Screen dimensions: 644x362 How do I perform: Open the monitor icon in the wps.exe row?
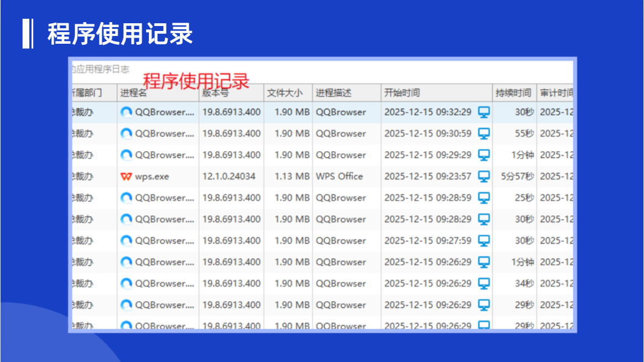pyautogui.click(x=484, y=177)
